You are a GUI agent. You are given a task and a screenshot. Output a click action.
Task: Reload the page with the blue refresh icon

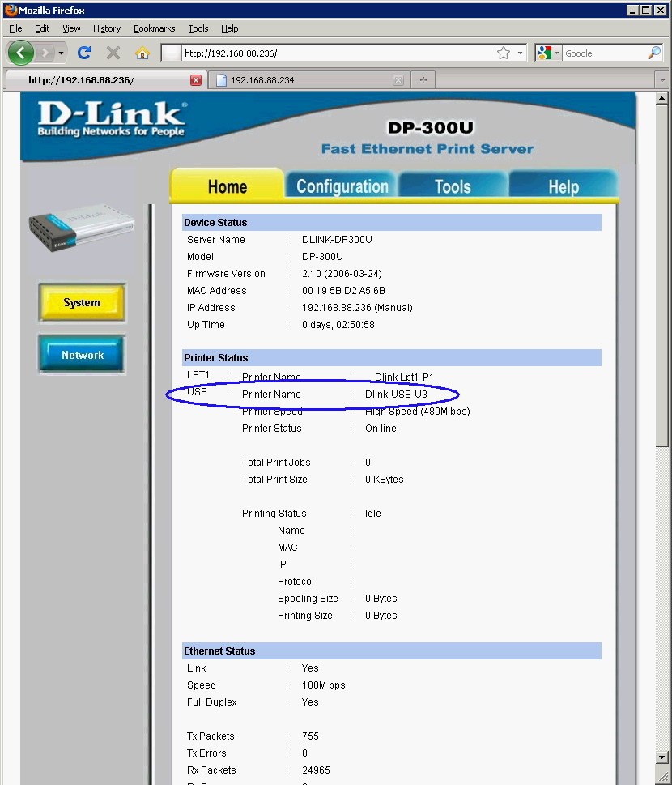click(84, 53)
